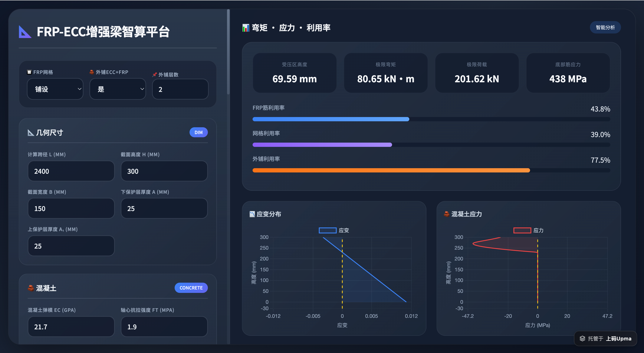This screenshot has height=353, width=644.
Task: Click the platform logo triangle icon
Action: click(25, 32)
